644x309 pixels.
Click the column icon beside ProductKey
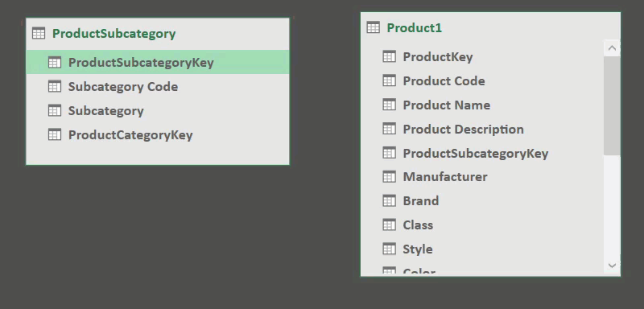(x=390, y=56)
